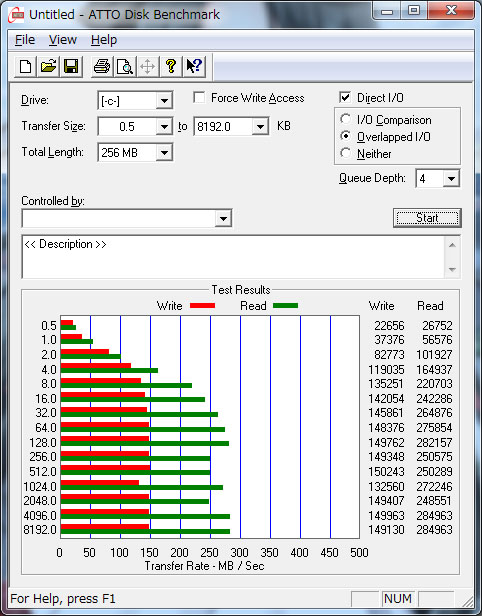The height and width of the screenshot is (616, 482).
Task: Click the window resize grip corner
Action: (x=468, y=601)
